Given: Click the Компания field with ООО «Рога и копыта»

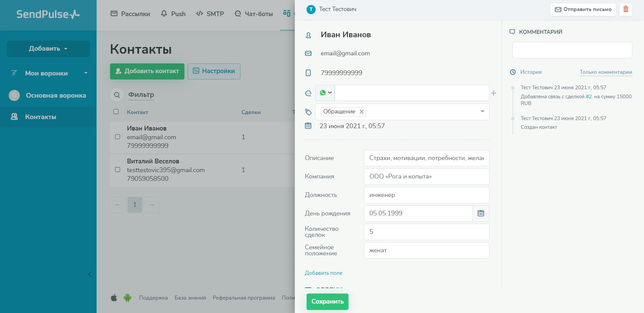Looking at the screenshot, I should coord(426,176).
